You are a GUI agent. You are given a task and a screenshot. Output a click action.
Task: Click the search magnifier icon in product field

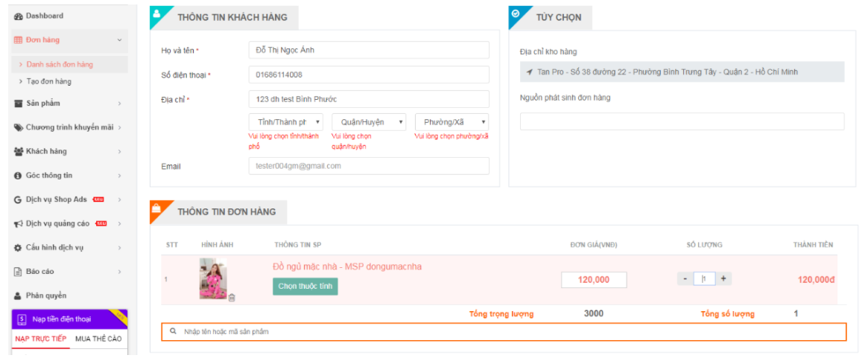173,331
